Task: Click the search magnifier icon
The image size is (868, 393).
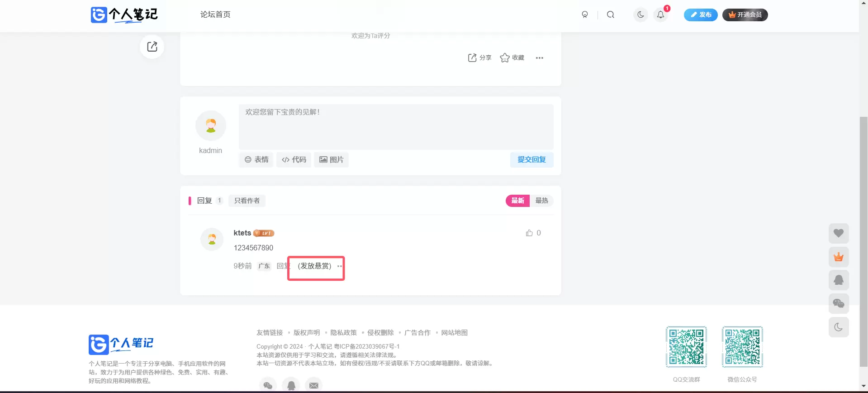Action: point(611,14)
